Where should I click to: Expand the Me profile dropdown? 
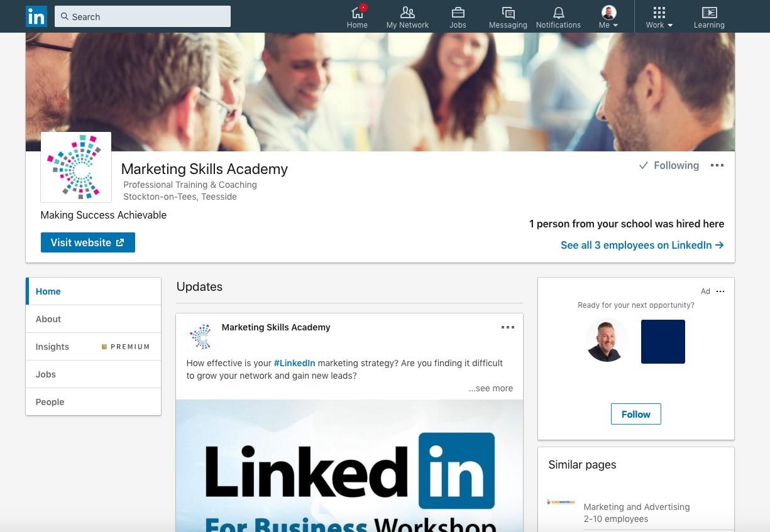[608, 17]
